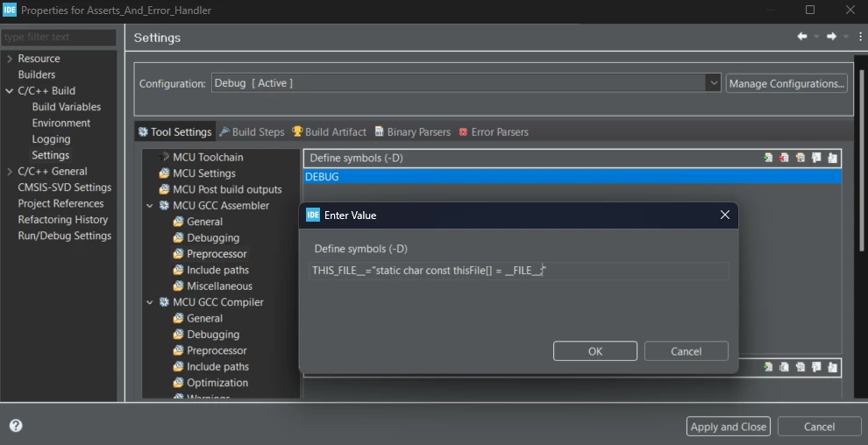Screen dimensions: 868x445
Task: Open back history dropdown arrow
Action: (x=816, y=37)
